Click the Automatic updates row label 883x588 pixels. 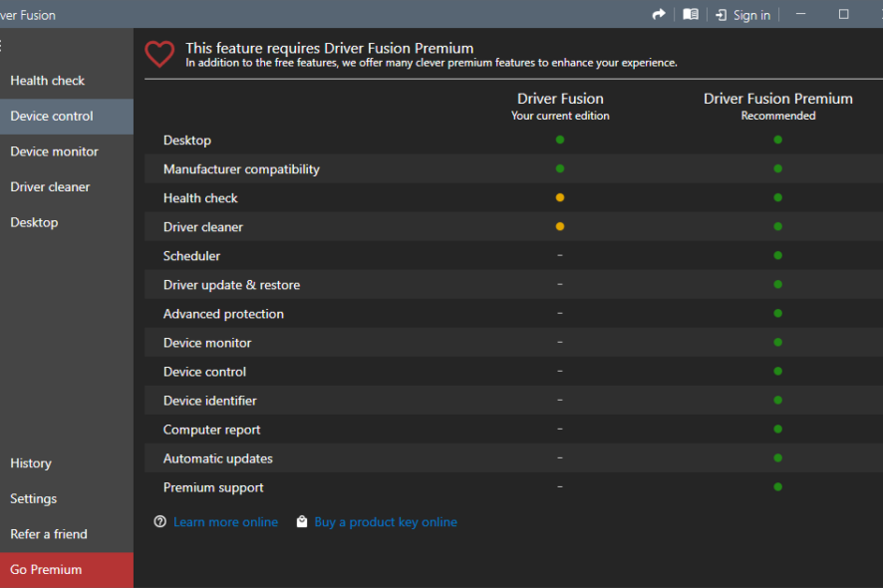pyautogui.click(x=218, y=458)
